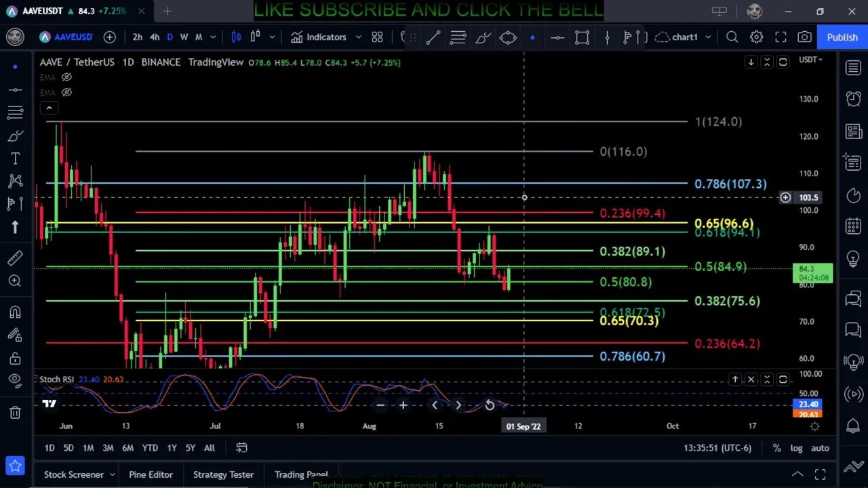Screen dimensions: 868x488
Task: Click the plus button on price scale at 103.5
Action: pyautogui.click(x=785, y=197)
